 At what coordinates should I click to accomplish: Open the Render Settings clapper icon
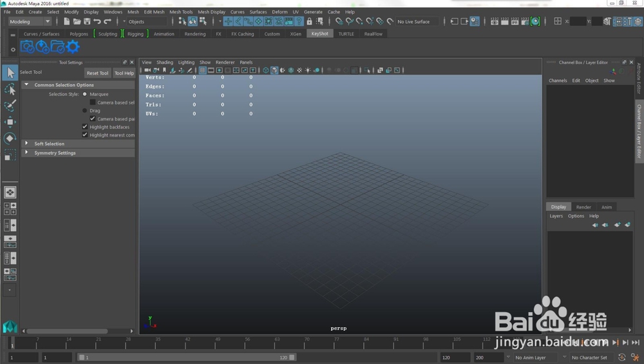[525, 21]
